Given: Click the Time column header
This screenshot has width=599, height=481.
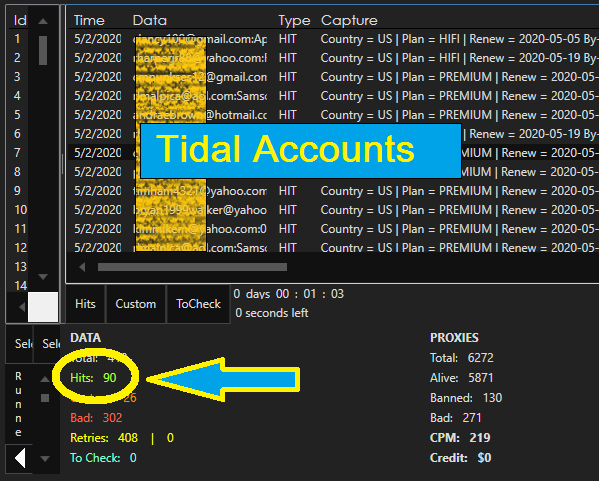Looking at the screenshot, I should pyautogui.click(x=89, y=20).
